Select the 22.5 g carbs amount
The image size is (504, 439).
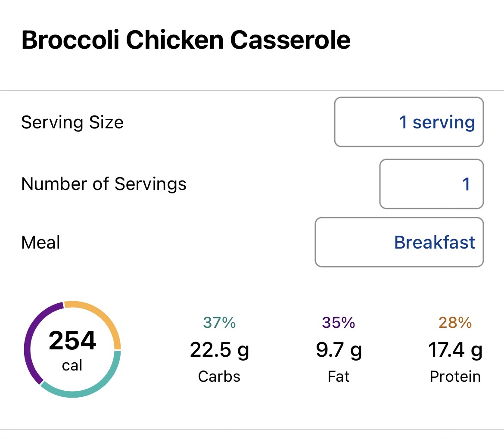tap(219, 350)
